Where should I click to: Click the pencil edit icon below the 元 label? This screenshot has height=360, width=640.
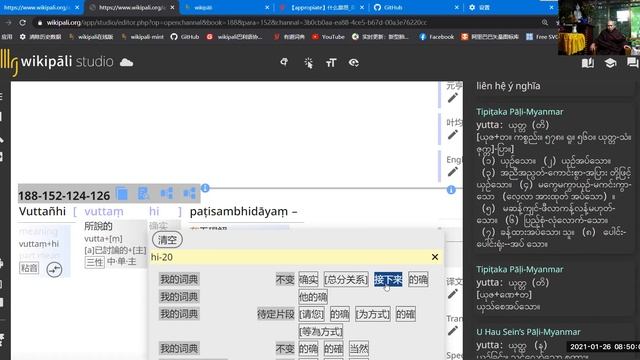(x=453, y=98)
